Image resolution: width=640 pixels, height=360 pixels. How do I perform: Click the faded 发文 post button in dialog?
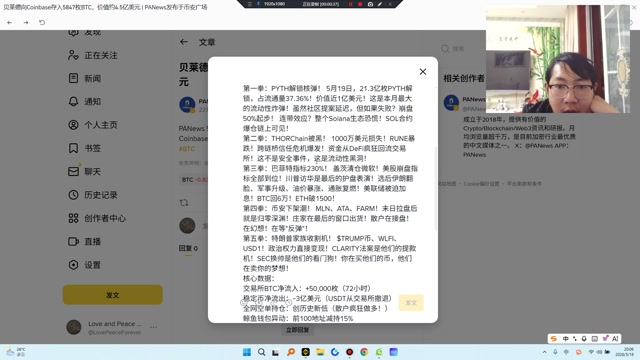[x=411, y=302]
